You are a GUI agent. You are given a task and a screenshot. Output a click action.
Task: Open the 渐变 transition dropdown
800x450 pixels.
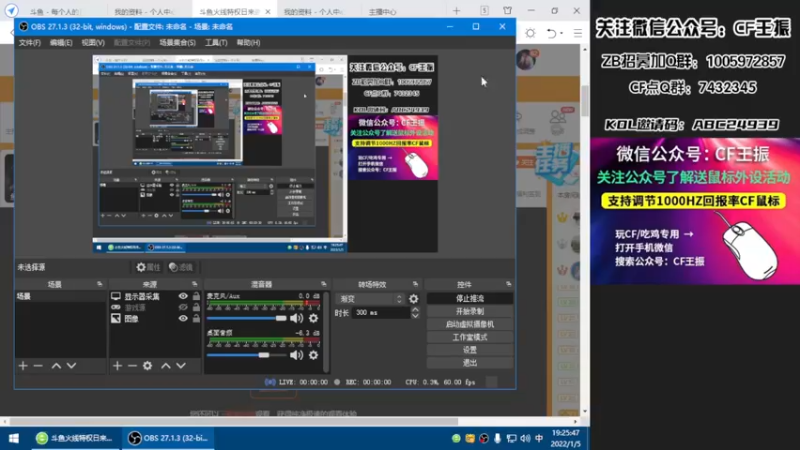[x=370, y=299]
